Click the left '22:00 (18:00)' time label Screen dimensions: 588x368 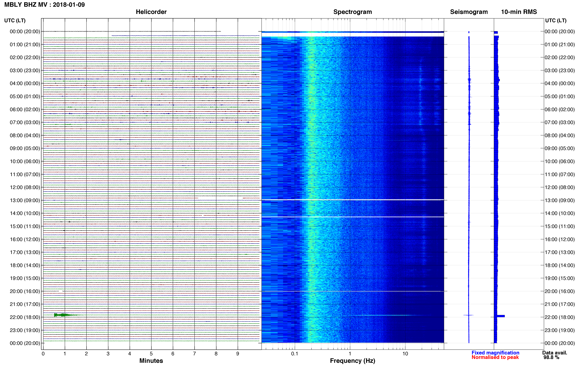coord(25,317)
